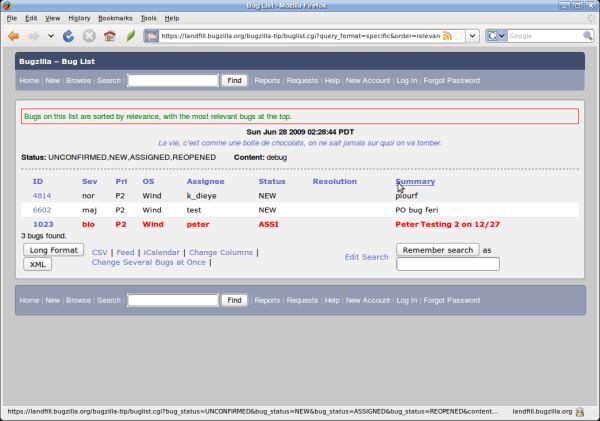Screen dimensions: 600x421
Task: Open the Help menu
Action: tap(172, 18)
